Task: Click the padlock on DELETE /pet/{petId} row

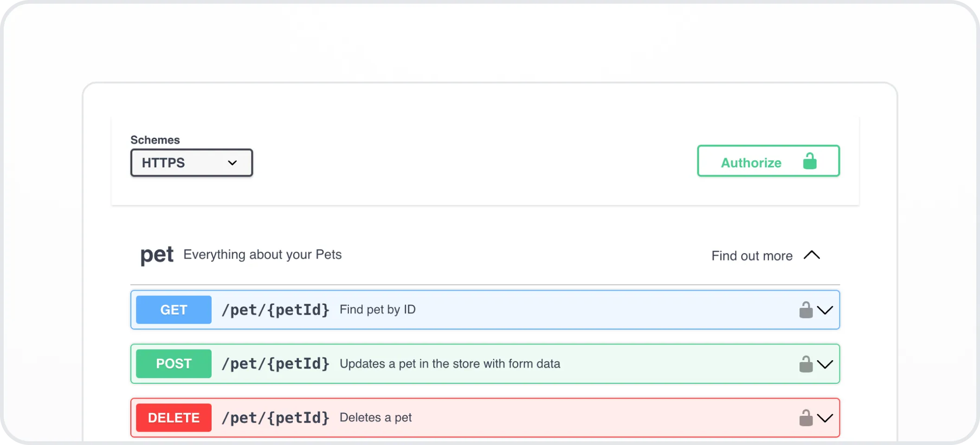Action: point(806,418)
